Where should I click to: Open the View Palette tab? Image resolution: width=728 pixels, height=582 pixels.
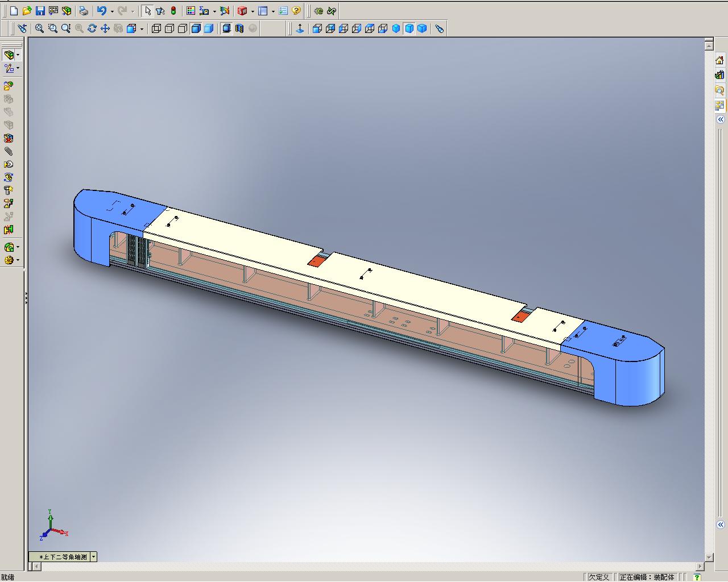pyautogui.click(x=720, y=105)
